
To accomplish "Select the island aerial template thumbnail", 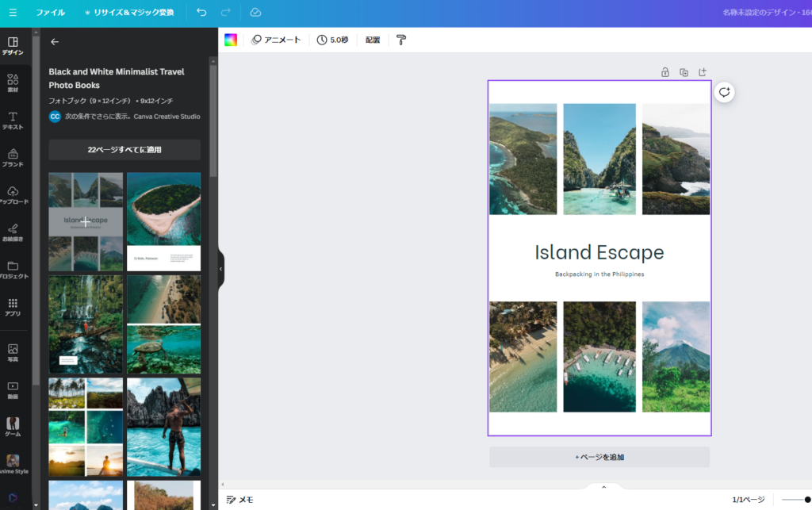I will click(163, 221).
